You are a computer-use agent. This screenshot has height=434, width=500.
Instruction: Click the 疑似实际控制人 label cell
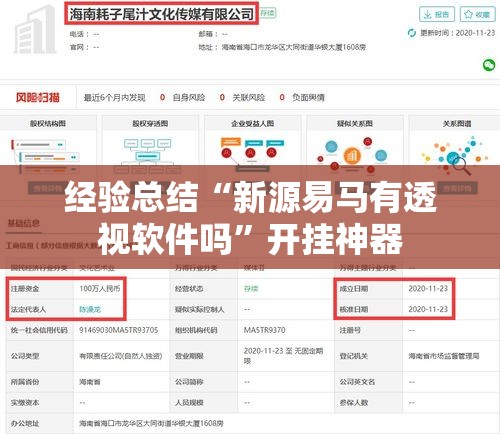(204, 309)
